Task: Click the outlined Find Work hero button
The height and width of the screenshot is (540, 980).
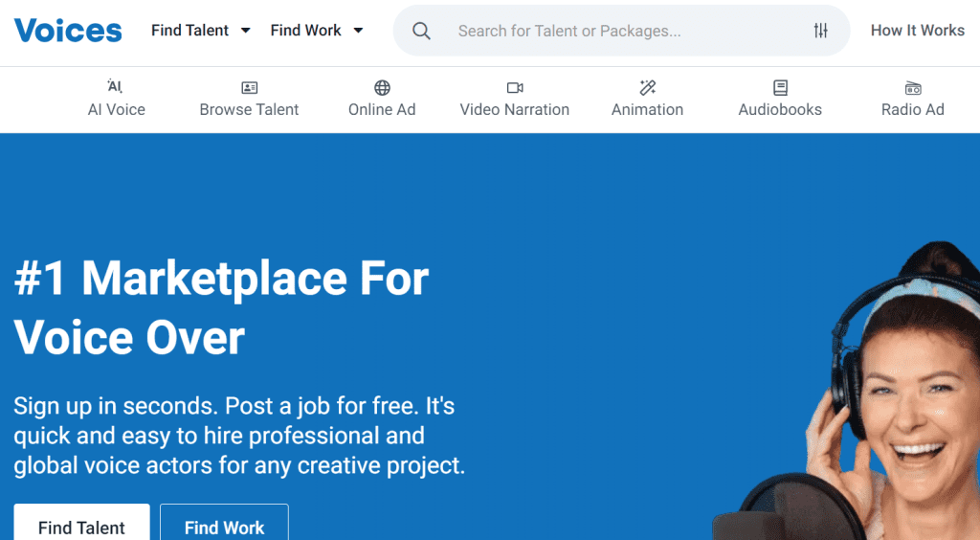Action: click(224, 526)
